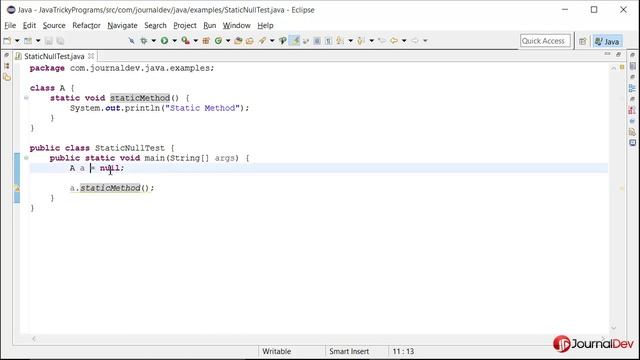Screen dimensions: 640x360
Task: Click the Writable status bar entry
Action: point(276,351)
